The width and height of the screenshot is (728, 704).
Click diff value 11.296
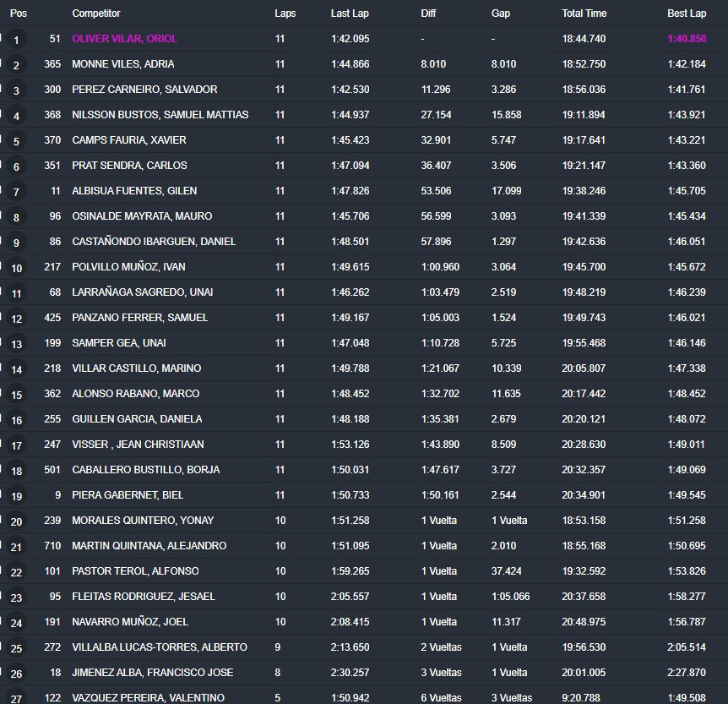click(x=436, y=90)
